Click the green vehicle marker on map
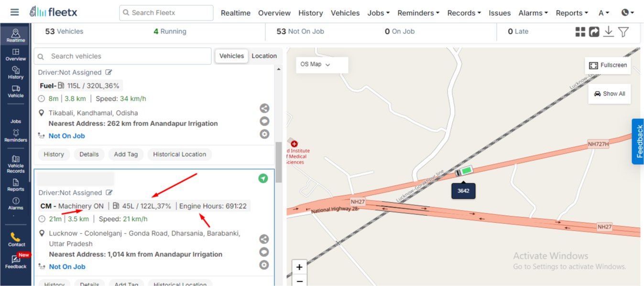Image resolution: width=644 pixels, height=286 pixels. (463, 171)
